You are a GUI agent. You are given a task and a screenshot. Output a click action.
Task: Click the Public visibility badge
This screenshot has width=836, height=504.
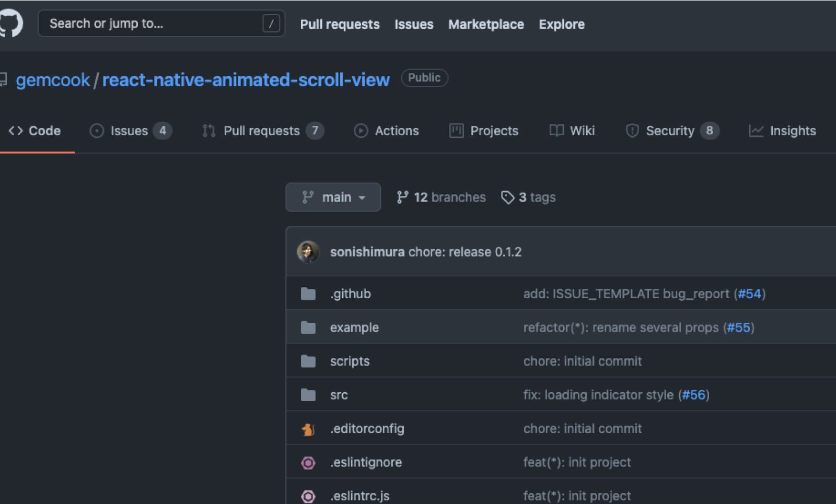[424, 78]
